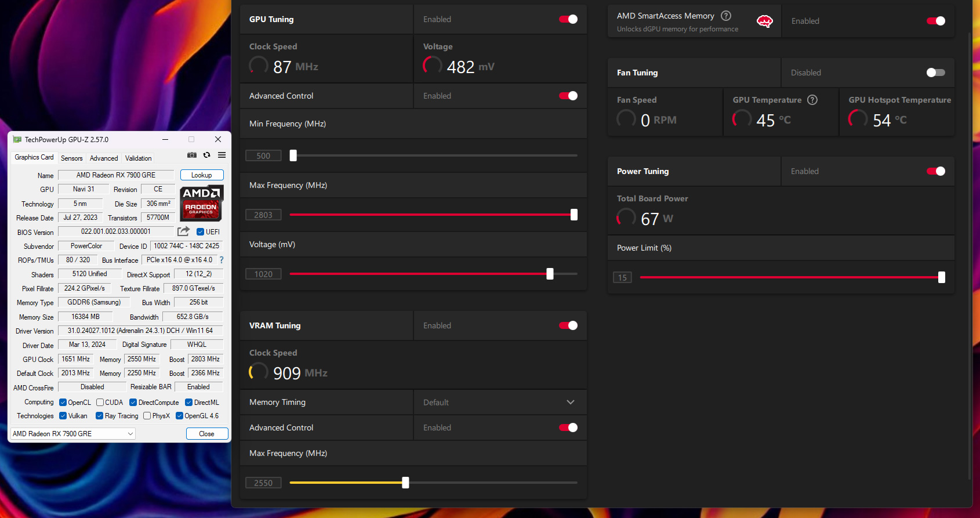Click the GPU-Z refresh icon
The image size is (980, 518).
point(206,155)
